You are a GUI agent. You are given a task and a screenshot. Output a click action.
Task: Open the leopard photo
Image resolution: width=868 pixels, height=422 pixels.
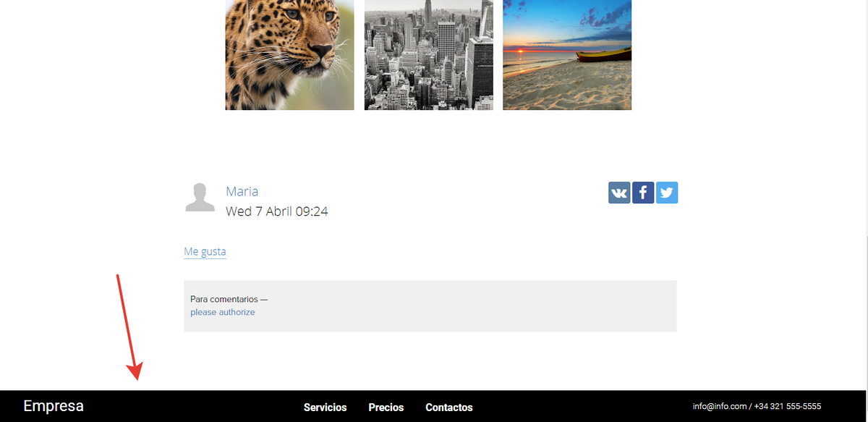coord(290,55)
